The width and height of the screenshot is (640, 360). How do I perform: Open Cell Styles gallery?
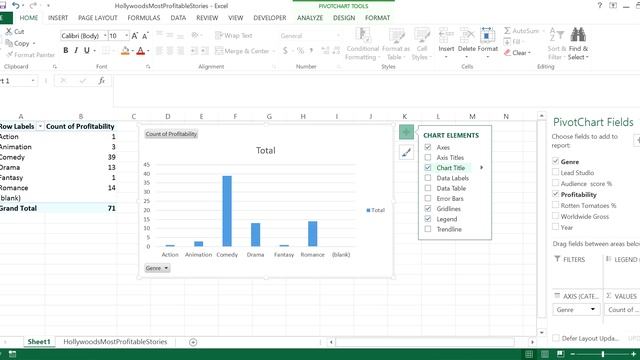coord(421,44)
